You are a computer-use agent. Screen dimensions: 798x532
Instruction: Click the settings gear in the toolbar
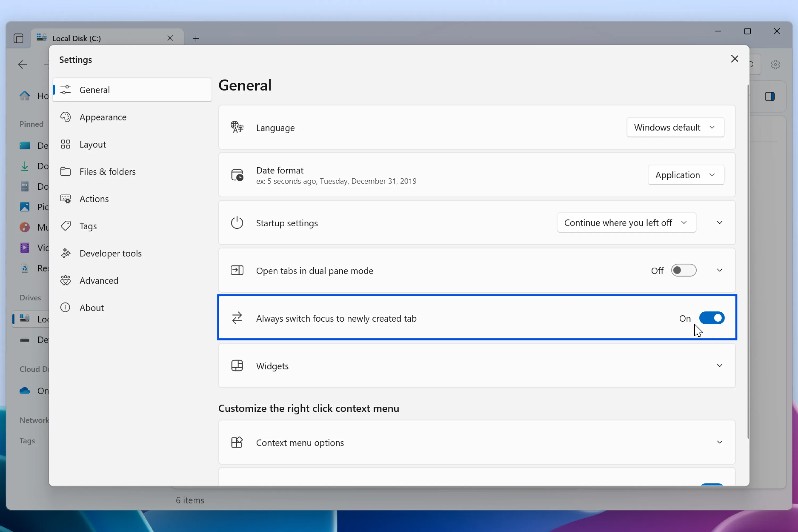tap(776, 64)
